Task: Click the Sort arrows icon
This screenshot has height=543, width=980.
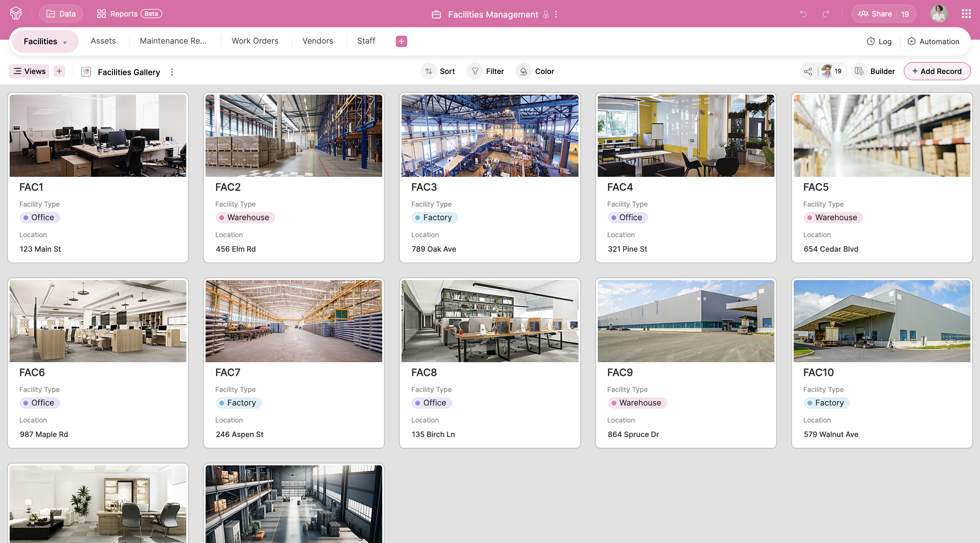Action: point(429,71)
